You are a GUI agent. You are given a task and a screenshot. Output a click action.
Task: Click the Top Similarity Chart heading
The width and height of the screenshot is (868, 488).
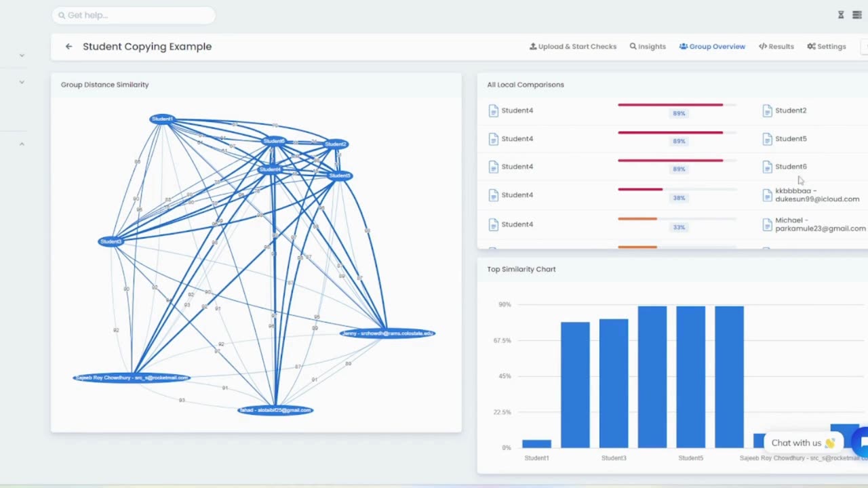(521, 269)
